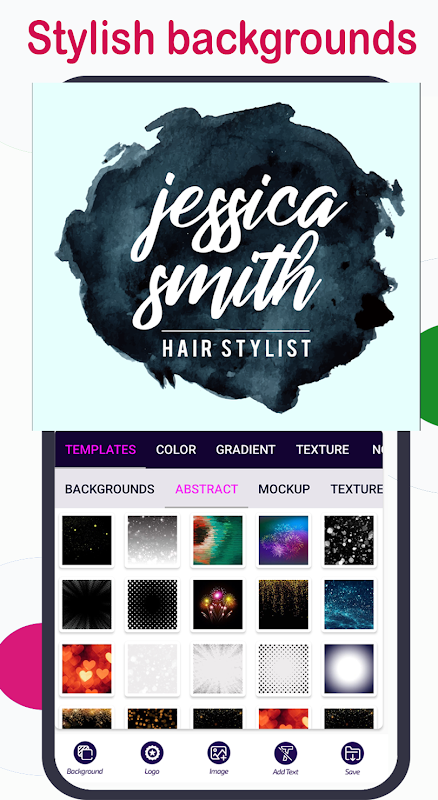
Task: Select the ABSTRACT category
Action: click(x=207, y=489)
